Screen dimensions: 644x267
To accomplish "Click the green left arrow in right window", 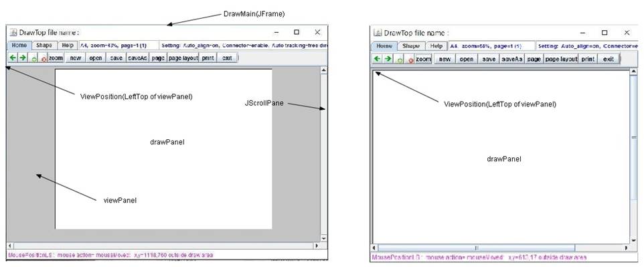I will 377,59.
